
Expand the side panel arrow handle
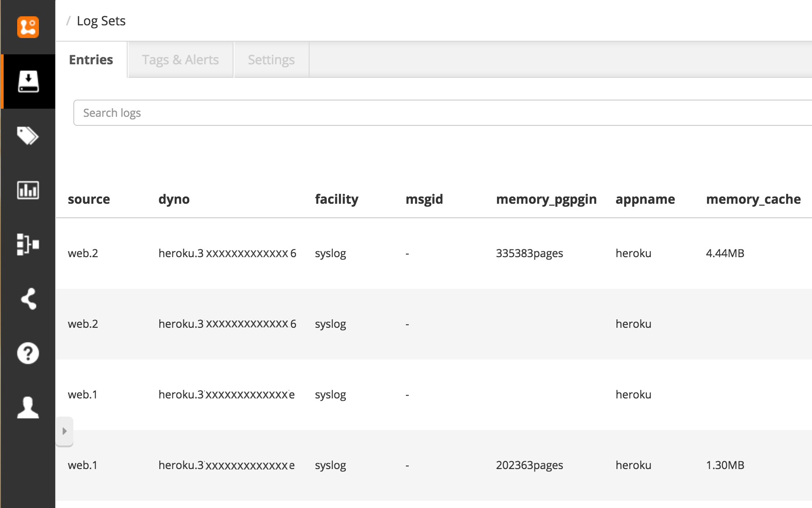[64, 431]
